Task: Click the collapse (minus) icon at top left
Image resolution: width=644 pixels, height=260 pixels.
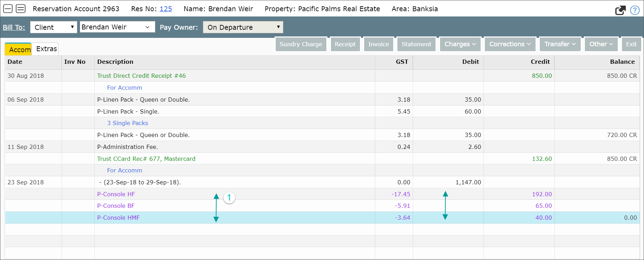Action: pyautogui.click(x=8, y=9)
